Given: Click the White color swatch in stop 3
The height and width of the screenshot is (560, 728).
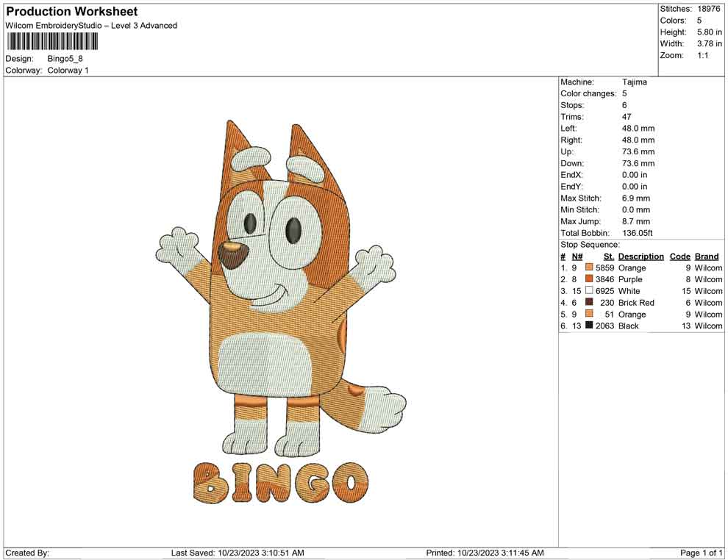Looking at the screenshot, I should (x=589, y=290).
